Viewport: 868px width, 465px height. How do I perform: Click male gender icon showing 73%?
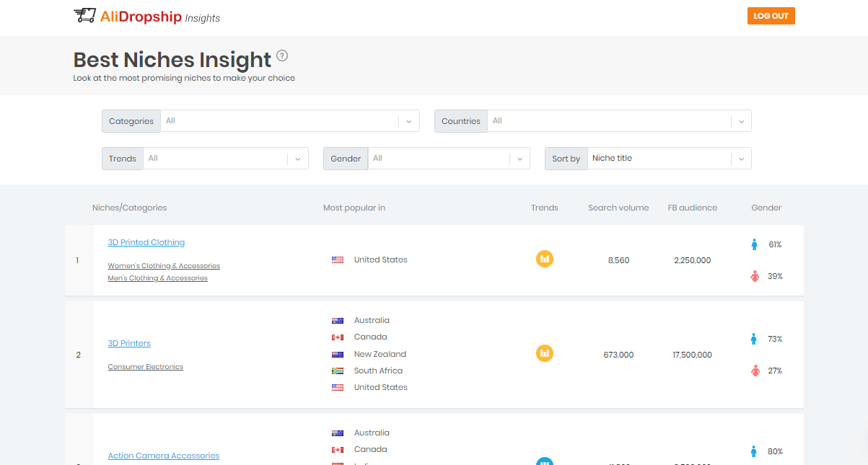click(x=755, y=339)
